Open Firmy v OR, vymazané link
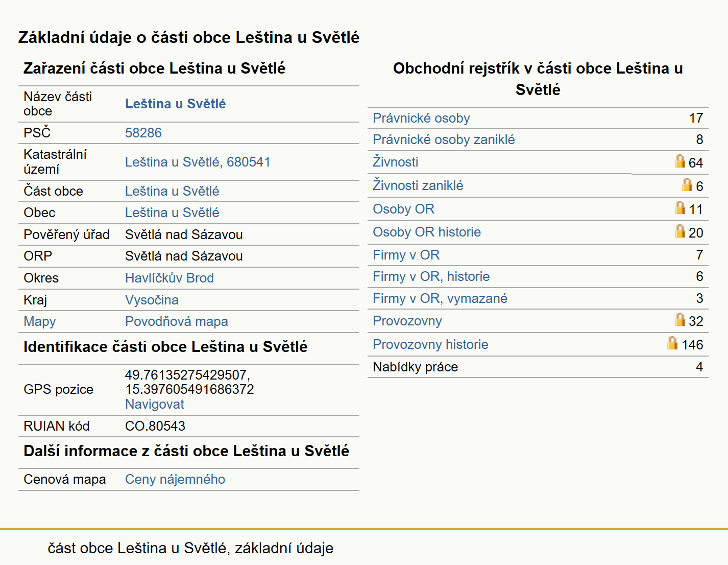 pos(440,298)
